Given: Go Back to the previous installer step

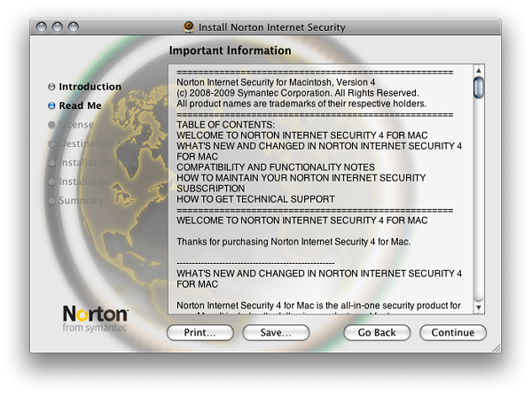Looking at the screenshot, I should [x=377, y=333].
